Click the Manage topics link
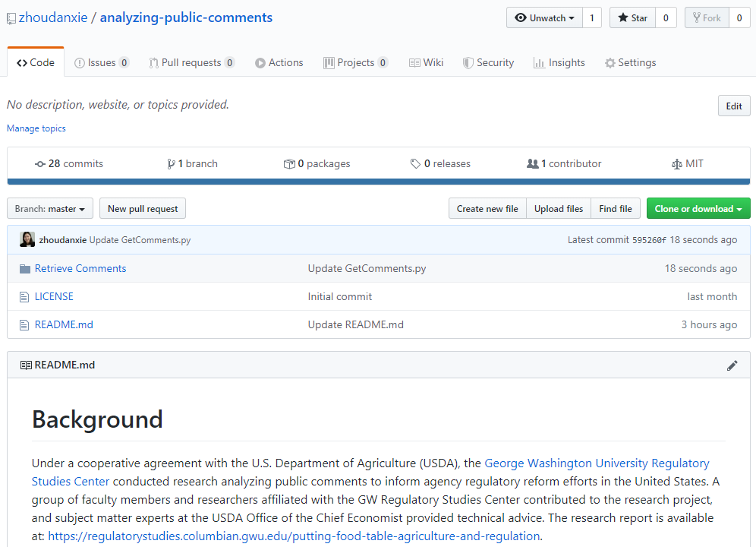Viewport: 756px width, 547px height. coord(36,128)
